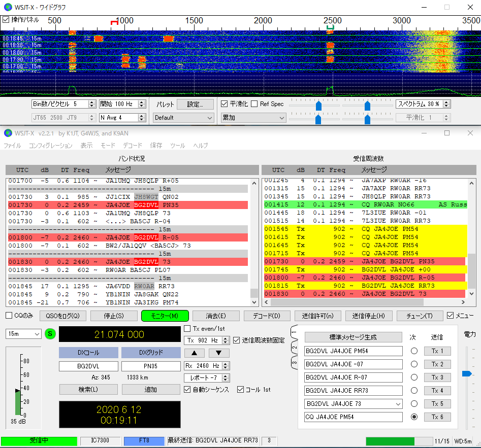The image size is (481, 448).
Task: Expand the BG2DVL JA4JOE 73 message dropdown
Action: (x=398, y=404)
